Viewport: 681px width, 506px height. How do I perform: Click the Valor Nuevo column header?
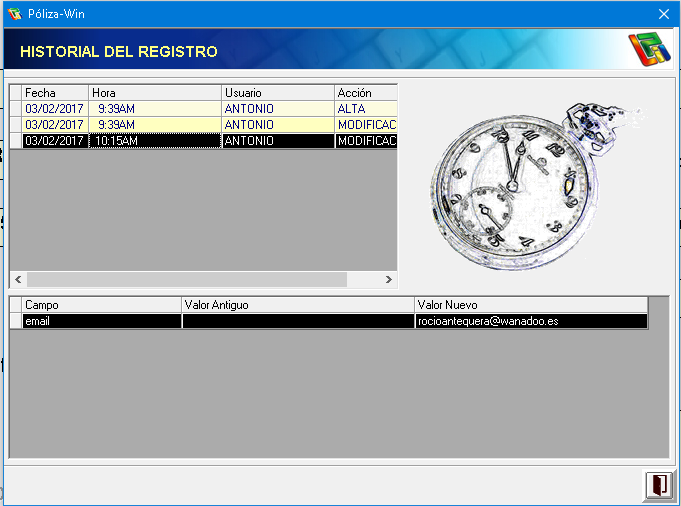[531, 305]
